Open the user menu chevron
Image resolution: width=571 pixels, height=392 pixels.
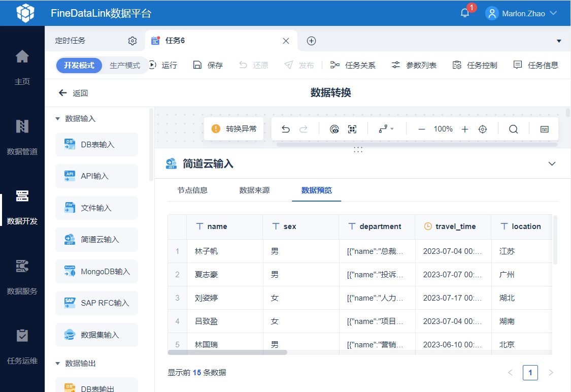[x=553, y=13]
